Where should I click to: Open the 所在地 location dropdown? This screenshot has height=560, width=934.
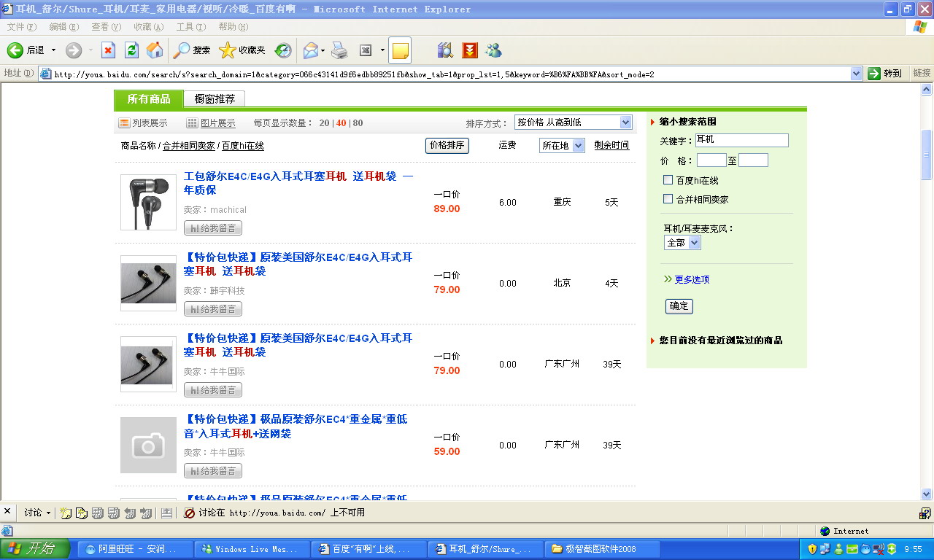point(563,146)
